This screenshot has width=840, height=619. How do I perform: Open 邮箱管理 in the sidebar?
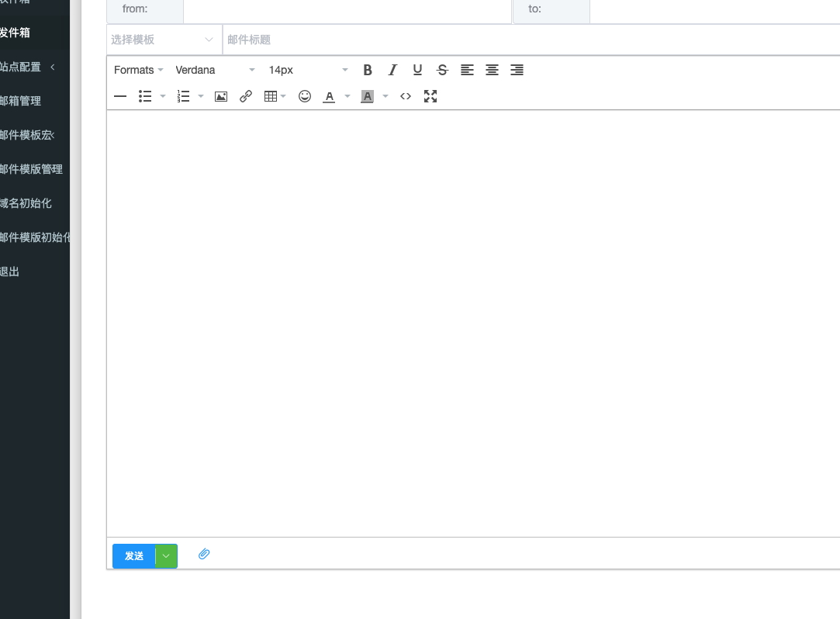(x=21, y=101)
